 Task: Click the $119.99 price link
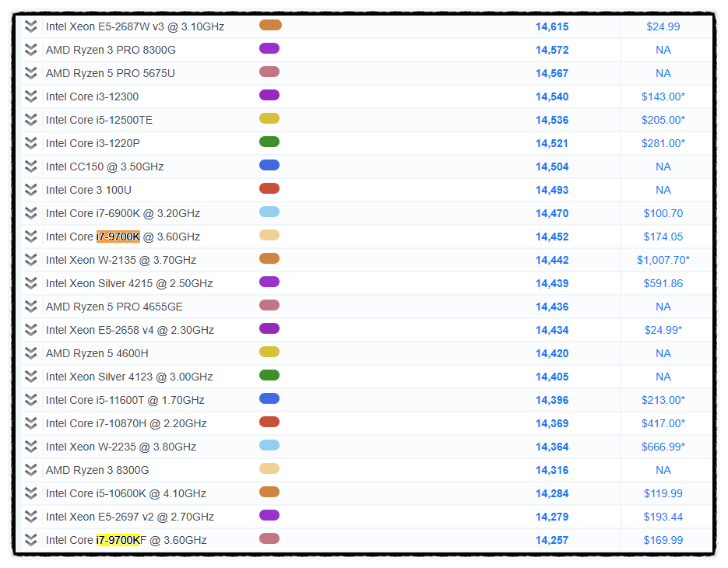[x=663, y=493]
